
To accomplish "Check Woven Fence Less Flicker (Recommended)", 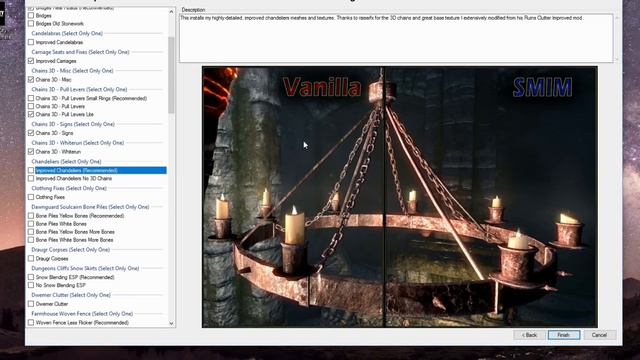I will pyautogui.click(x=31, y=322).
